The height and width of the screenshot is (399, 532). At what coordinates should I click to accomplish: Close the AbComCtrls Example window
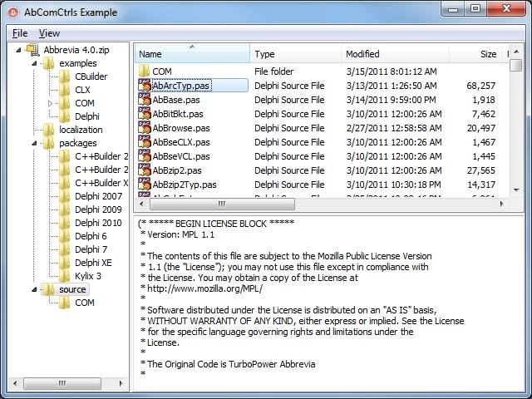coord(506,9)
